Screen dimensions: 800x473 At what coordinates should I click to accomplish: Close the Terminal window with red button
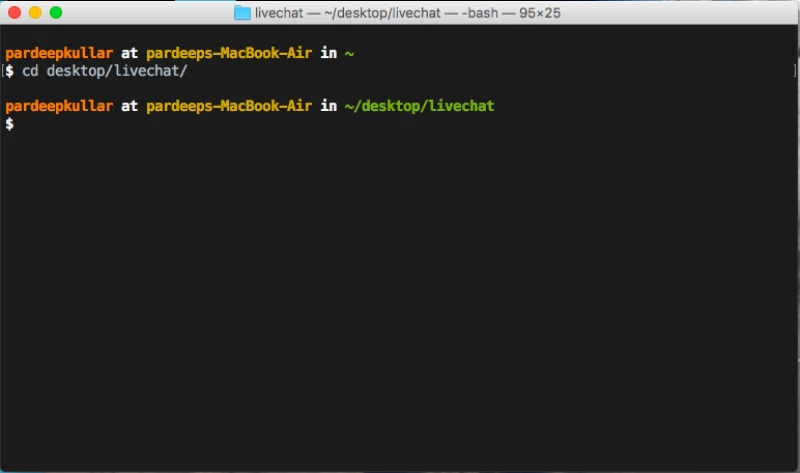pos(14,13)
